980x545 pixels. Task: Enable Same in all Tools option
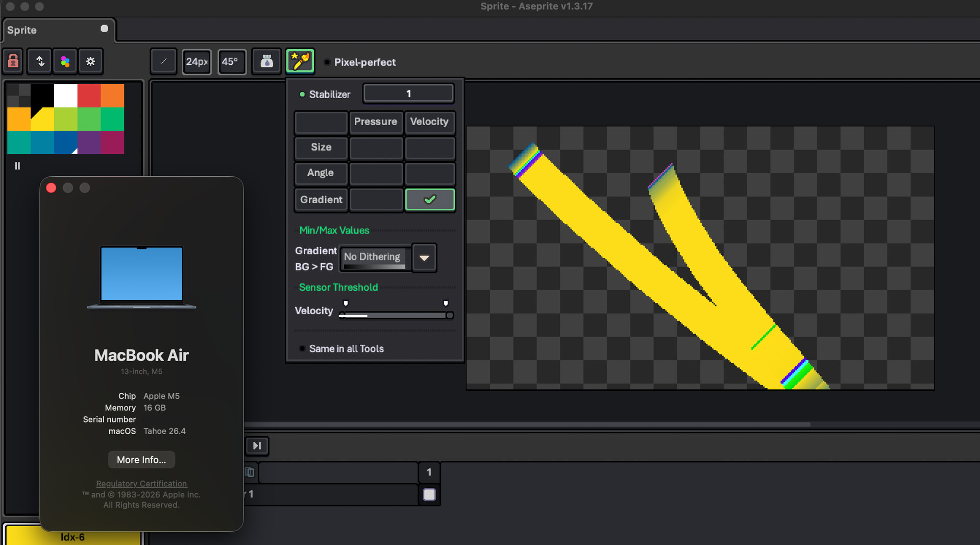tap(302, 349)
